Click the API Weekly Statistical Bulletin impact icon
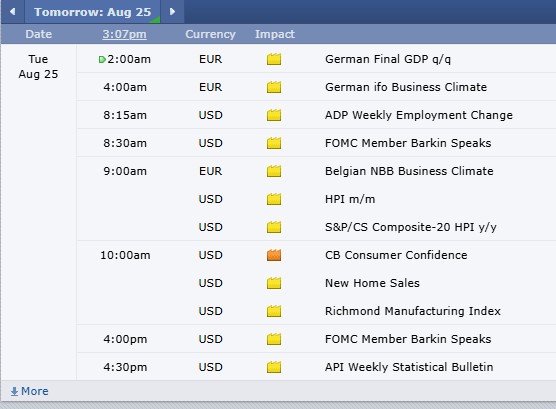 (x=274, y=367)
